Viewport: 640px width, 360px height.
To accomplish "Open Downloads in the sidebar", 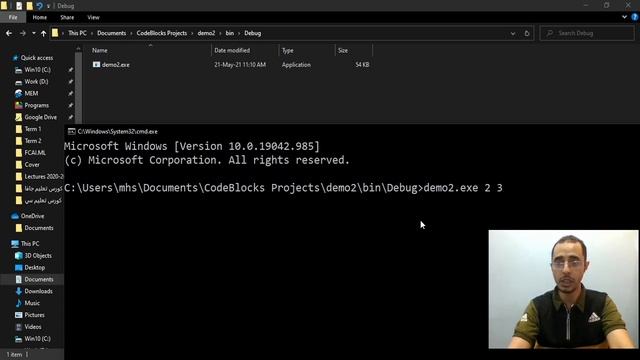I will click(x=38, y=291).
